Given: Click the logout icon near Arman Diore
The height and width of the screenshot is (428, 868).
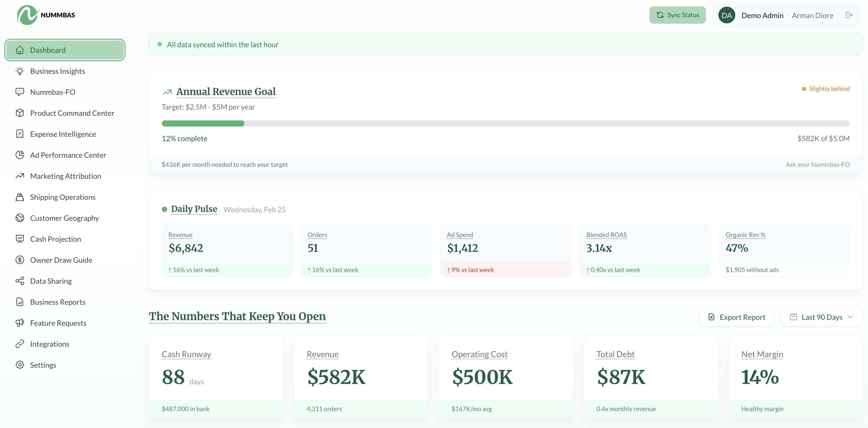Looking at the screenshot, I should [x=849, y=15].
